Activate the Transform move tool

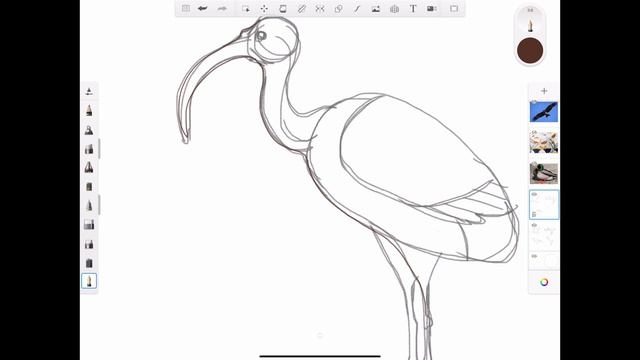tap(264, 8)
